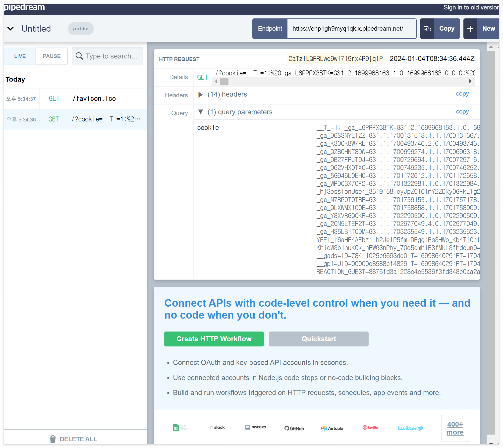Toggle the public visibility badge
503x448 pixels.
click(x=81, y=29)
